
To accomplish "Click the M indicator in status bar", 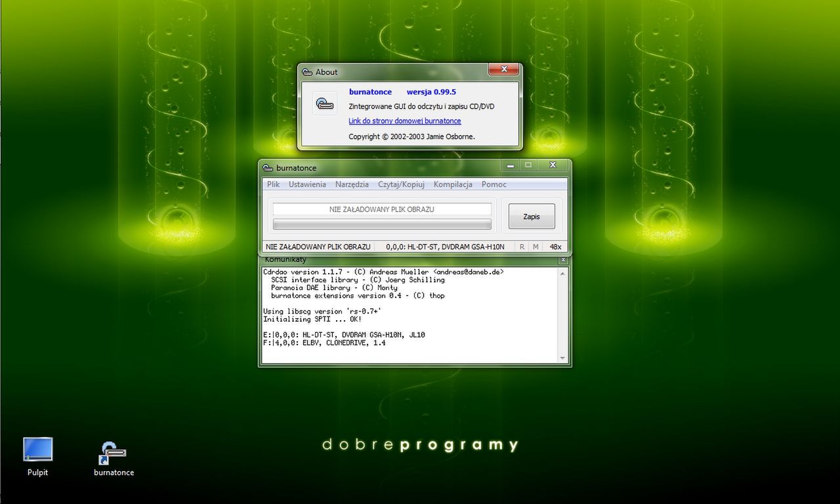I will (x=535, y=247).
